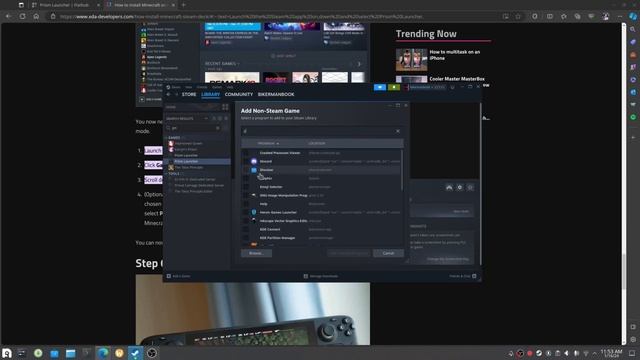640x360 pixels.
Task: Open new browser tab with plus icon
Action: [x=183, y=5]
